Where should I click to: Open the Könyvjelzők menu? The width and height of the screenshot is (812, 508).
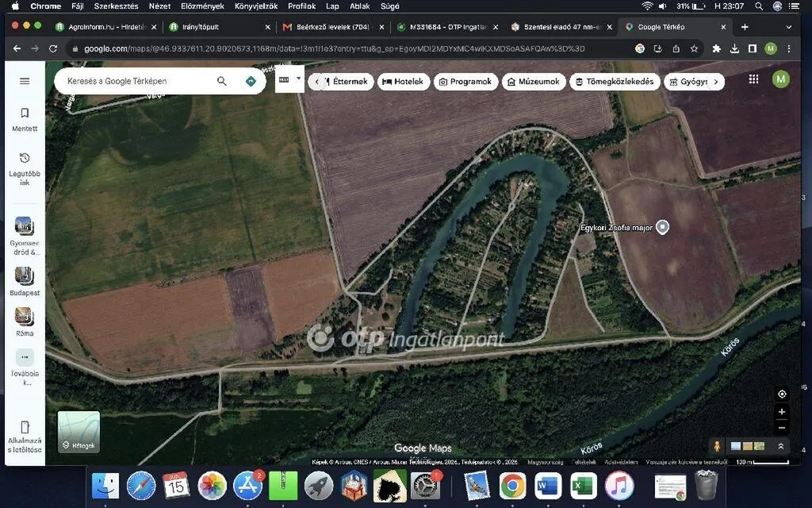(256, 6)
